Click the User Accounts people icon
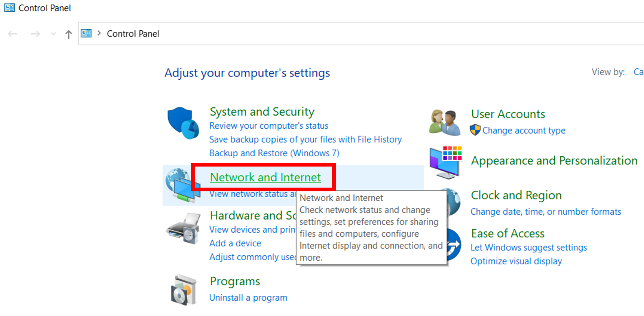The image size is (644, 316). tap(444, 122)
